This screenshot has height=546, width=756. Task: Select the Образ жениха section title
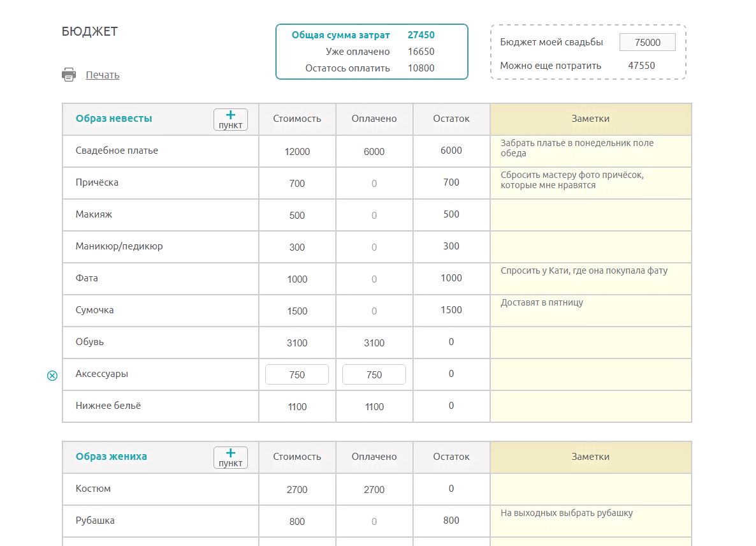112,456
